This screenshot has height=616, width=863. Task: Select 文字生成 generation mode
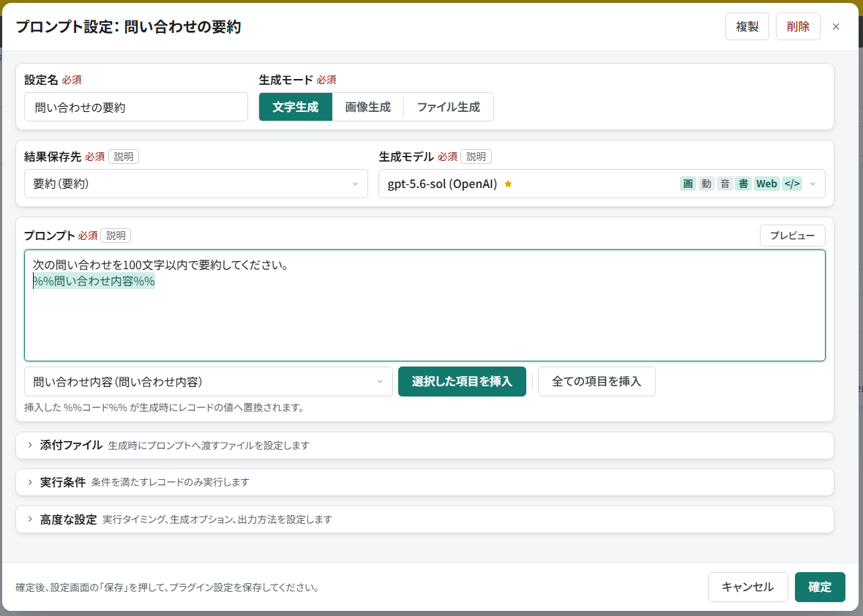296,107
